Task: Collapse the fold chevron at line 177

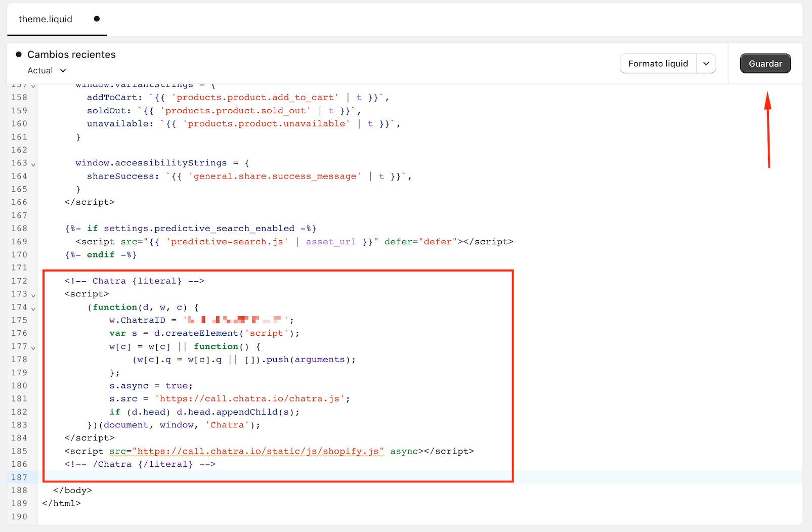Action: click(33, 347)
